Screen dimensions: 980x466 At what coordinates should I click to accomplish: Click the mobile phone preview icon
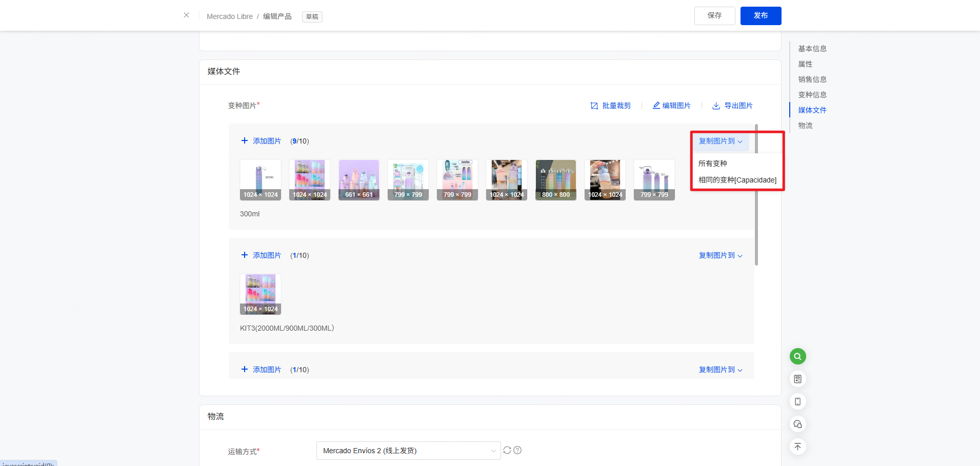pos(797,401)
